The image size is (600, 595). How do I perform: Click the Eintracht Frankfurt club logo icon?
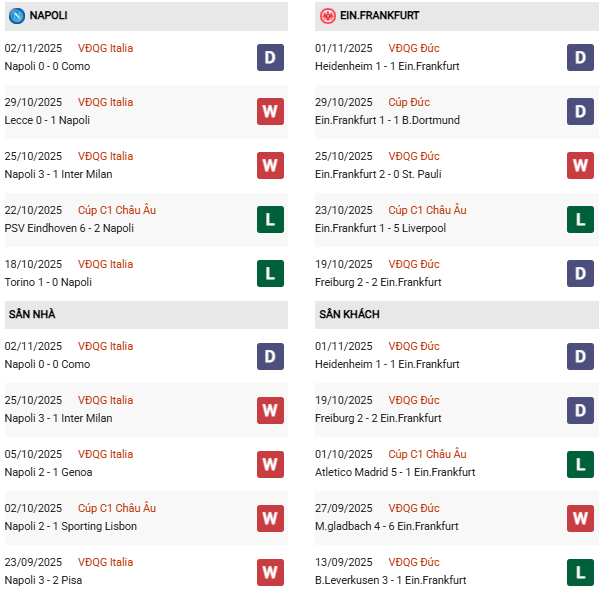click(x=327, y=16)
